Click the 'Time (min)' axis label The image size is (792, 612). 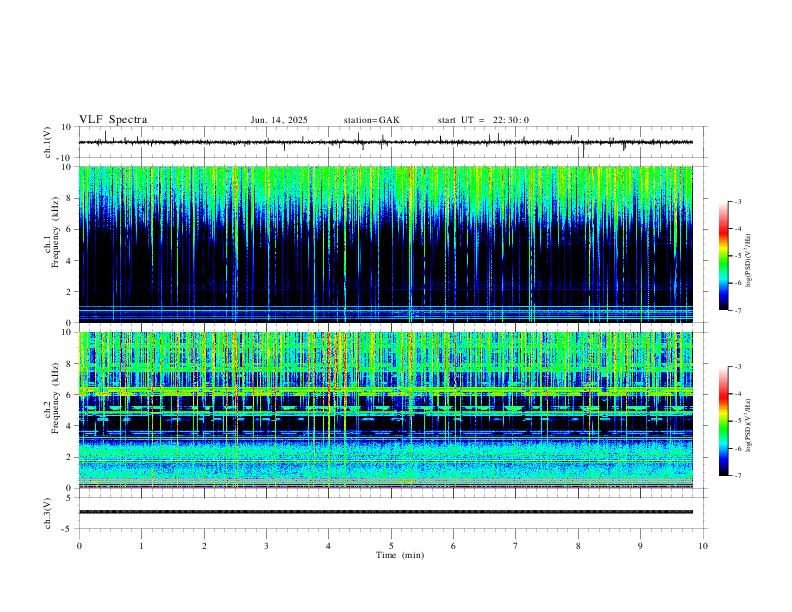tap(400, 555)
